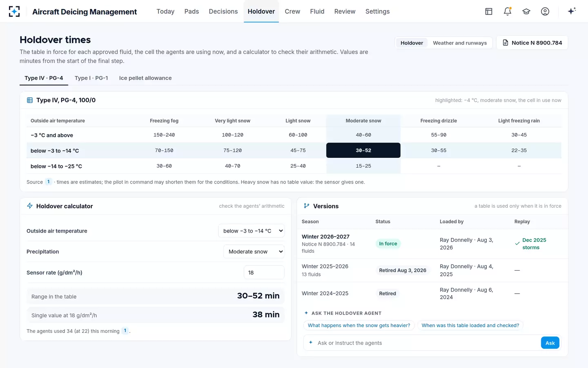Viewport: 588px width, 368px height.
Task: Open the user account icon
Action: point(545,11)
